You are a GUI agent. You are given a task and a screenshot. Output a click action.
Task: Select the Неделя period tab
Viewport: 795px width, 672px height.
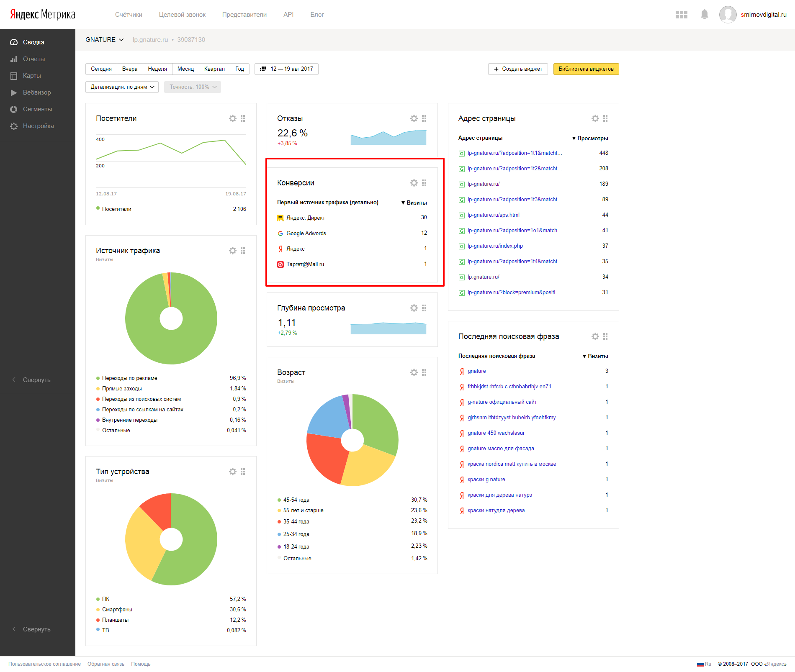tap(157, 69)
